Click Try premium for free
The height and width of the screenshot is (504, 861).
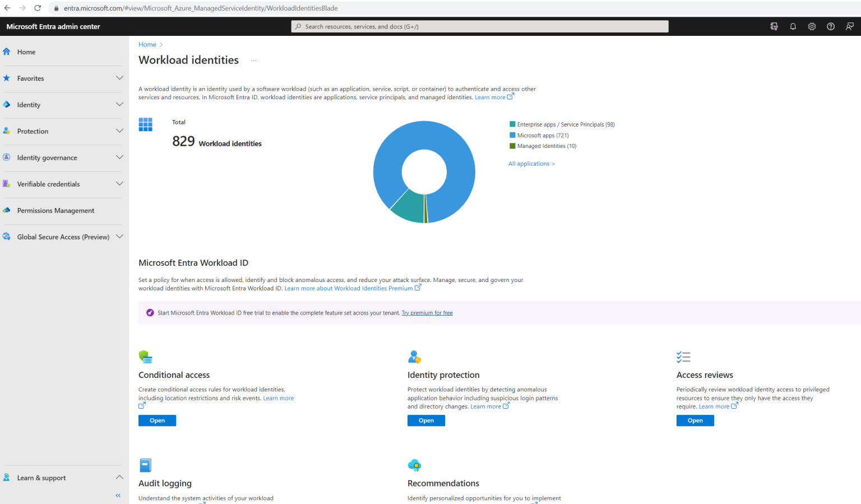(427, 312)
